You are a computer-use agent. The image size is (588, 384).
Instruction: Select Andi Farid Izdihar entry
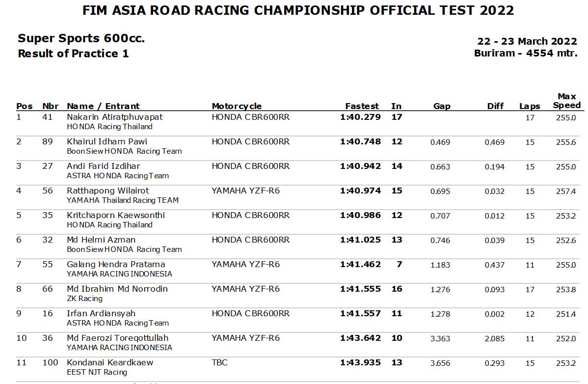pos(104,166)
